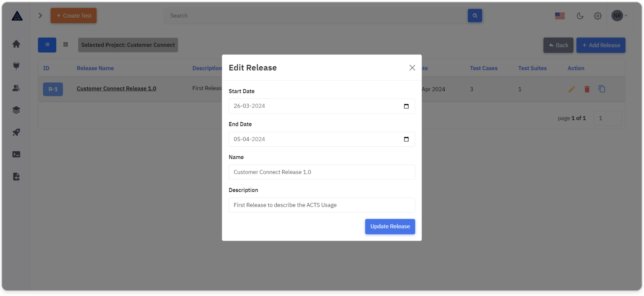Open the settings gear icon

tap(597, 16)
